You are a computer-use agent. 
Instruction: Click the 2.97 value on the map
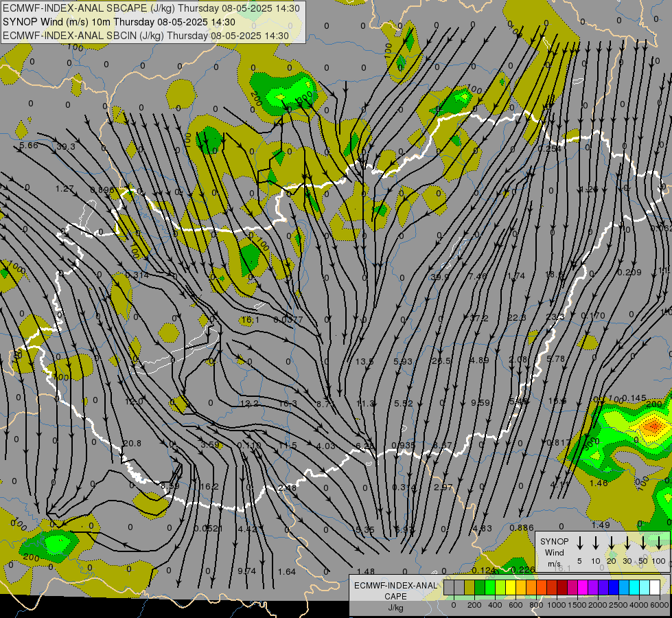[x=443, y=488]
